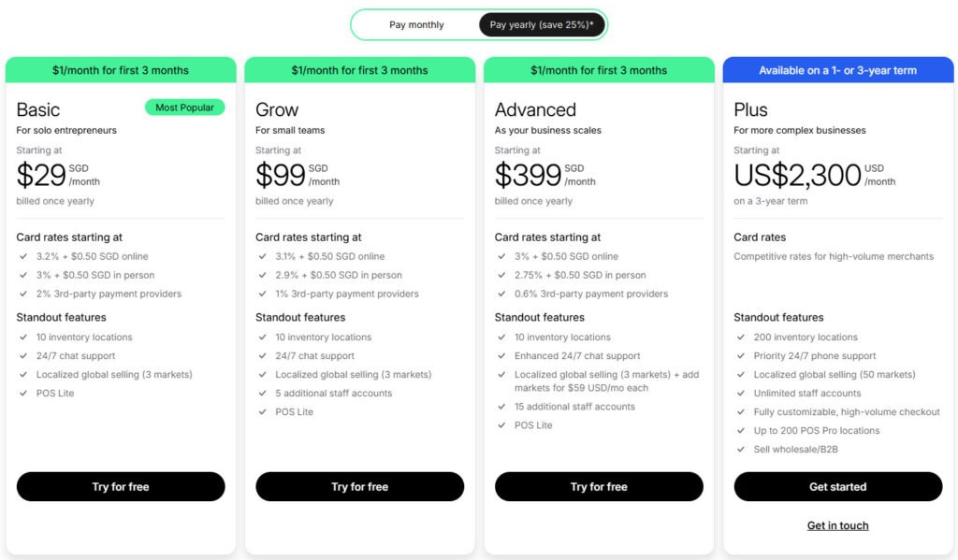Click Try for free under Grow plan

point(360,487)
